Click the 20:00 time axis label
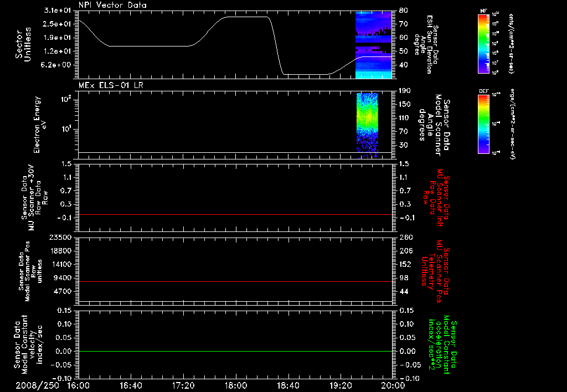Screen dimensions: 567x392 [x=393, y=385]
